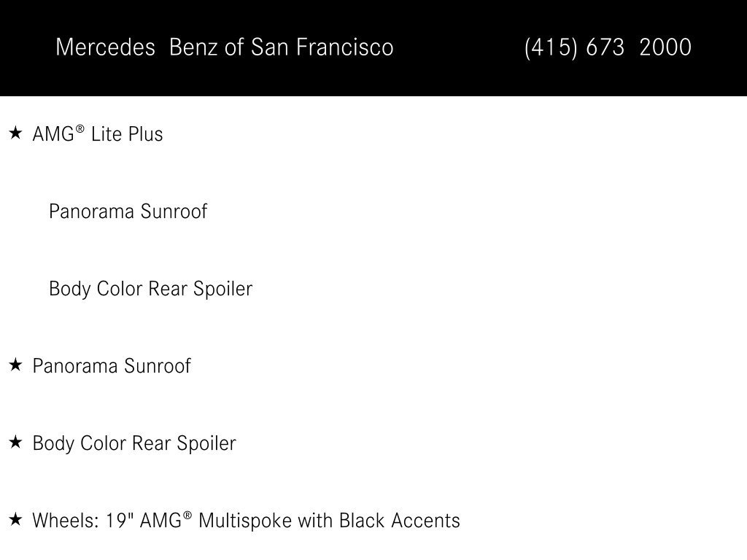Click the star icon beside Wheels 19" AMG Multispoke
747x560 pixels.
click(15, 519)
